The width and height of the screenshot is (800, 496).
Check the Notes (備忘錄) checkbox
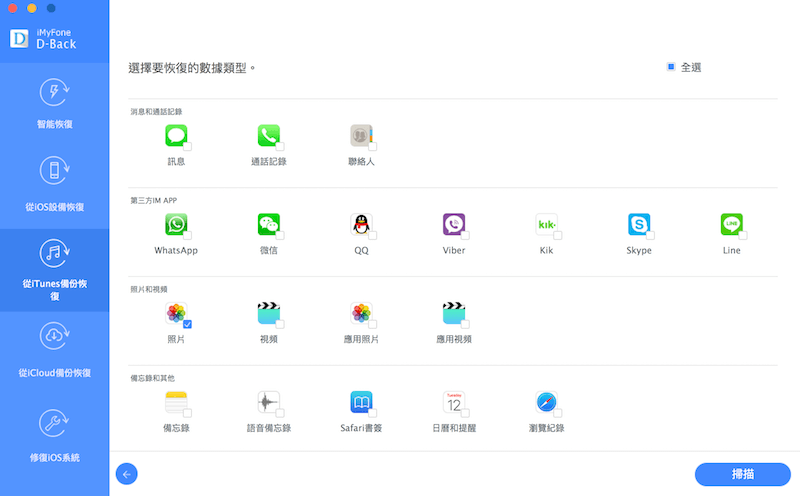click(x=188, y=413)
